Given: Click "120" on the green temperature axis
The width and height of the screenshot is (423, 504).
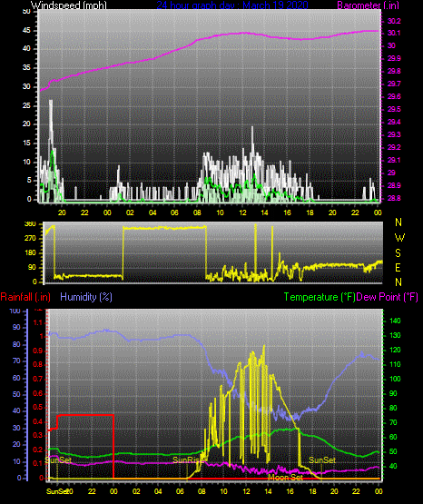Looking at the screenshot, I should point(395,350).
